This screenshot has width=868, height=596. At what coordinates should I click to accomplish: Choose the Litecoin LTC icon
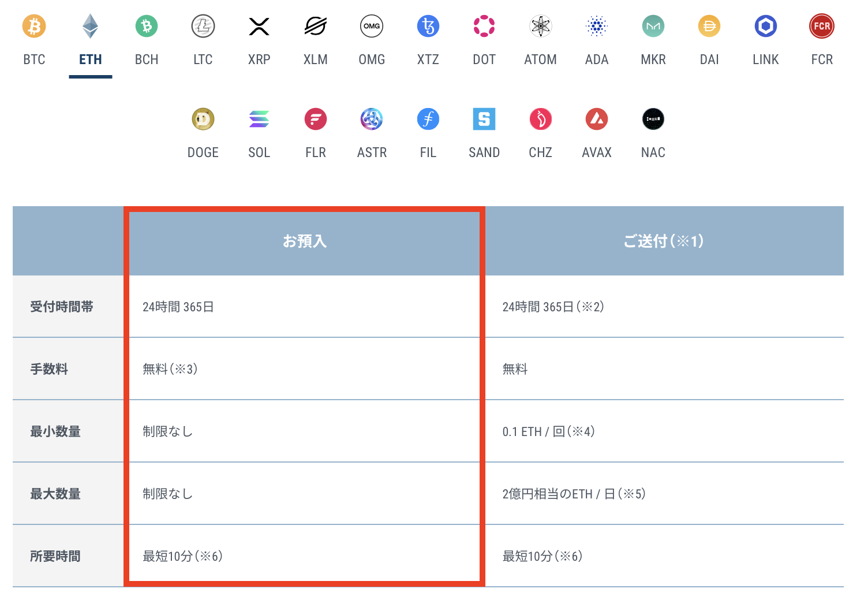pos(203,26)
